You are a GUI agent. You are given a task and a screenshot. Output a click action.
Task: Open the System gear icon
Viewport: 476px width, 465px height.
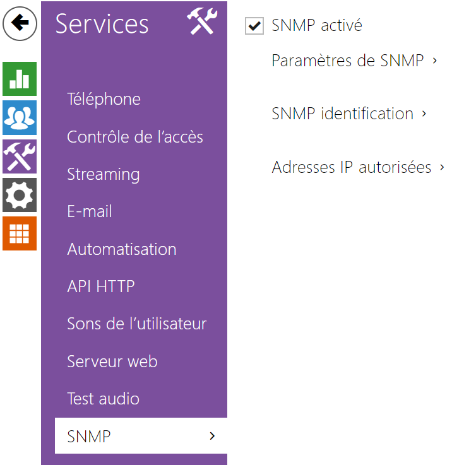click(20, 195)
